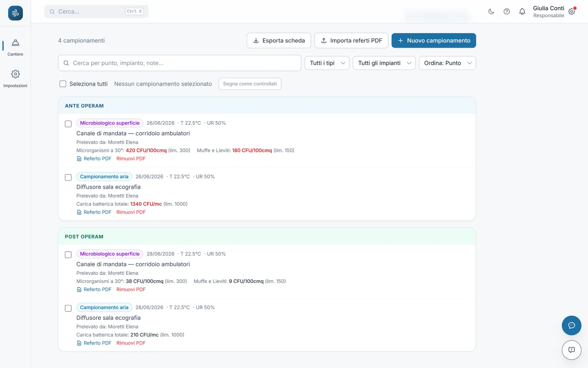Image resolution: width=588 pixels, height=368 pixels.
Task: Check the Seleziona tutti checkbox
Action: pyautogui.click(x=63, y=84)
